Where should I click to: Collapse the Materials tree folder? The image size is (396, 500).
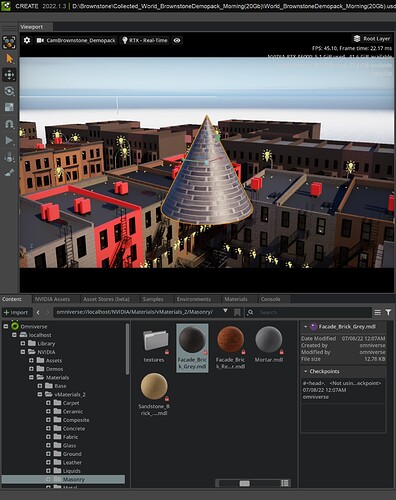(31, 377)
